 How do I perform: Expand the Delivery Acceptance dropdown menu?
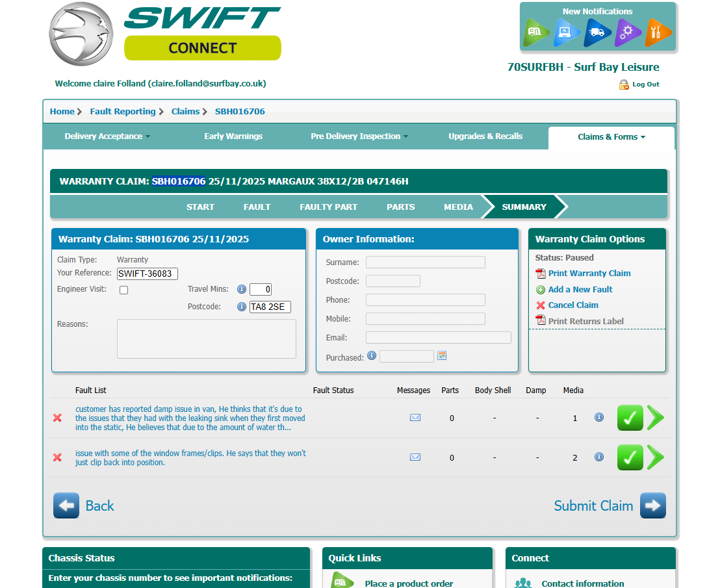(107, 136)
